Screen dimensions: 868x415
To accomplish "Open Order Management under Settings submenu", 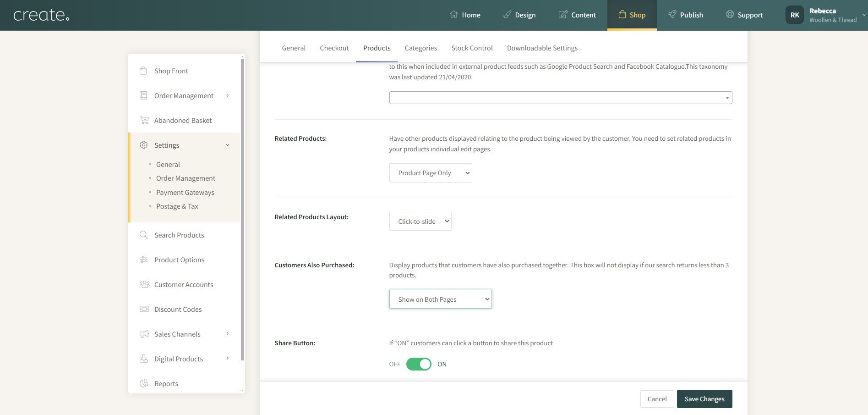I will tap(186, 178).
